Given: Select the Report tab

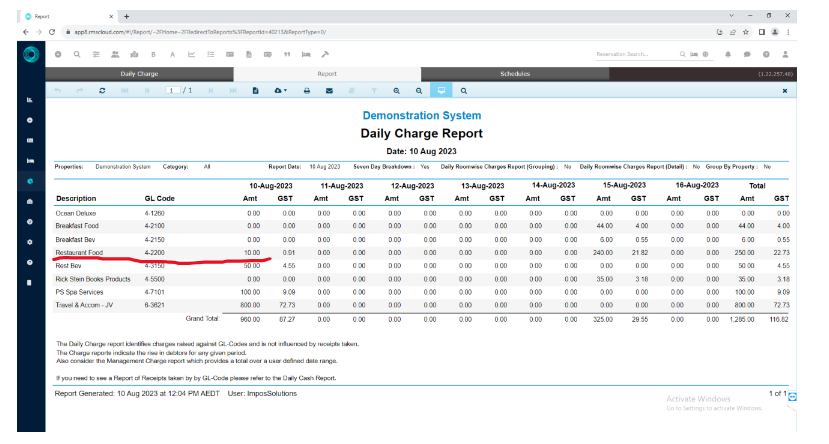Looking at the screenshot, I should 327,74.
